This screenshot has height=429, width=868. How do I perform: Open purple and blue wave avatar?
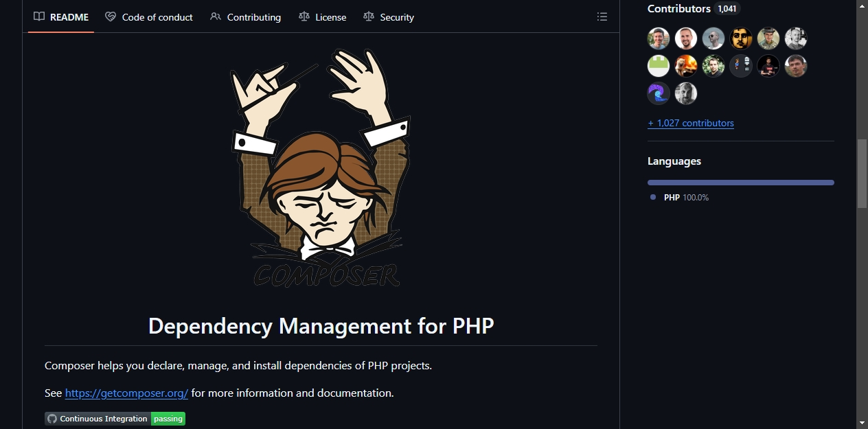pyautogui.click(x=659, y=93)
